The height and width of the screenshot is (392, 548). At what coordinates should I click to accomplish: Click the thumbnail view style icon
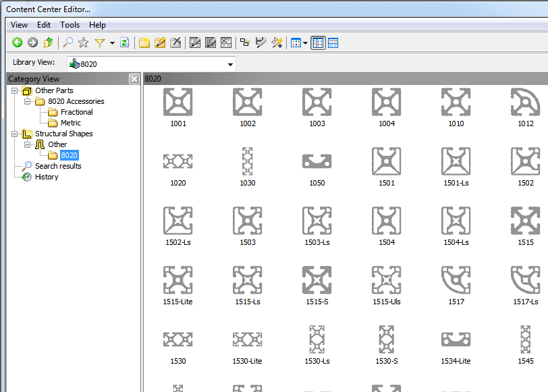[296, 43]
